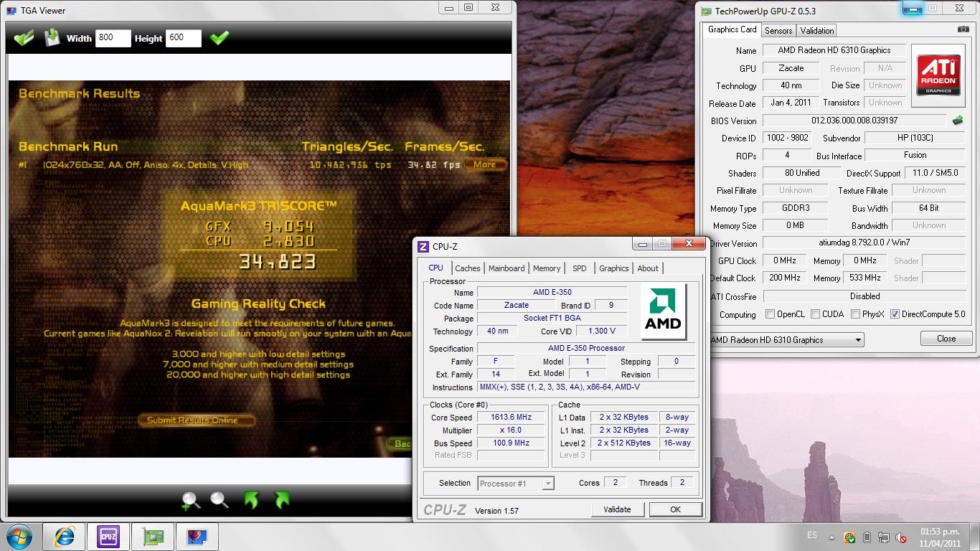The image size is (980, 551).
Task: Select the CPU tab in CPU-Z
Action: 436,268
